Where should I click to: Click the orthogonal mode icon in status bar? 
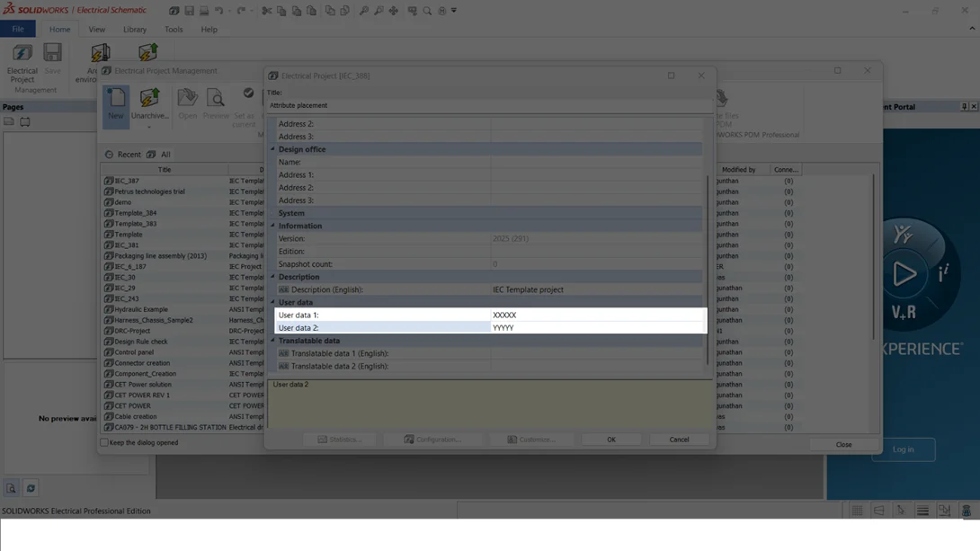click(x=878, y=511)
